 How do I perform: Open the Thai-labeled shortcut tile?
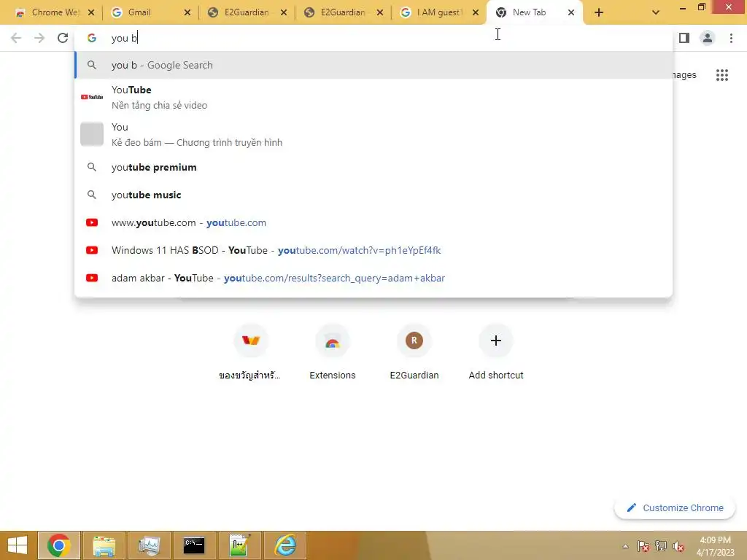click(x=251, y=353)
